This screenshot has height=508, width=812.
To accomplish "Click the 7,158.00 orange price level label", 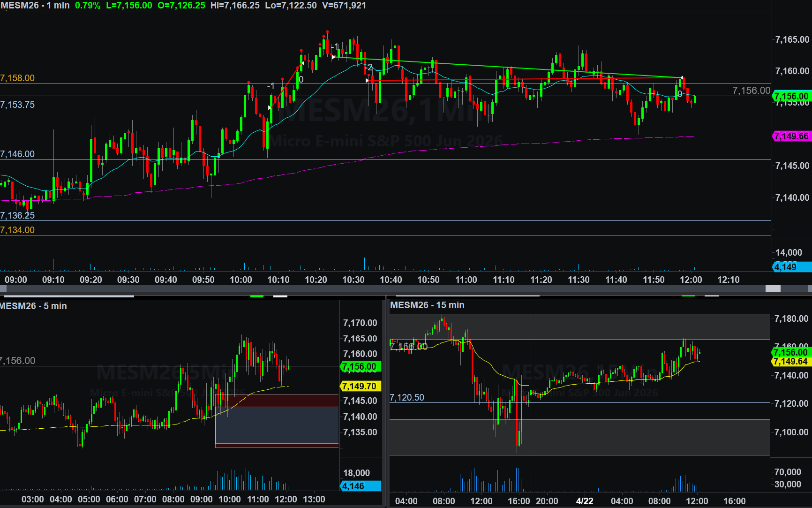I will pyautogui.click(x=17, y=78).
